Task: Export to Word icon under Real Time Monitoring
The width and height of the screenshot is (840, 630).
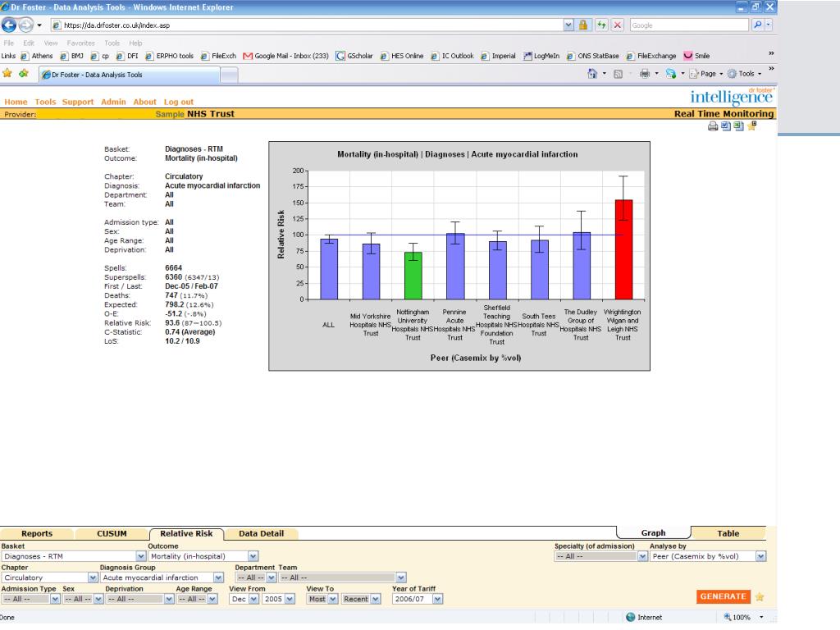Action: pyautogui.click(x=726, y=126)
